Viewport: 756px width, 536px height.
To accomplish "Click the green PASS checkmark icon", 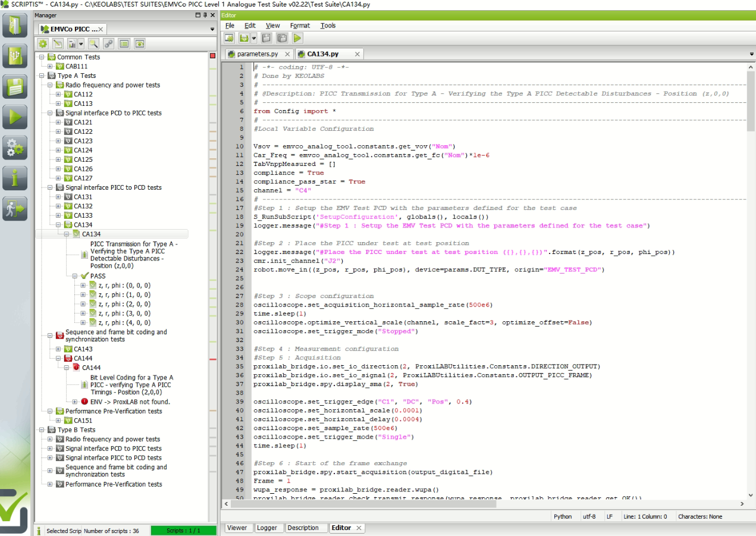I will pos(84,276).
